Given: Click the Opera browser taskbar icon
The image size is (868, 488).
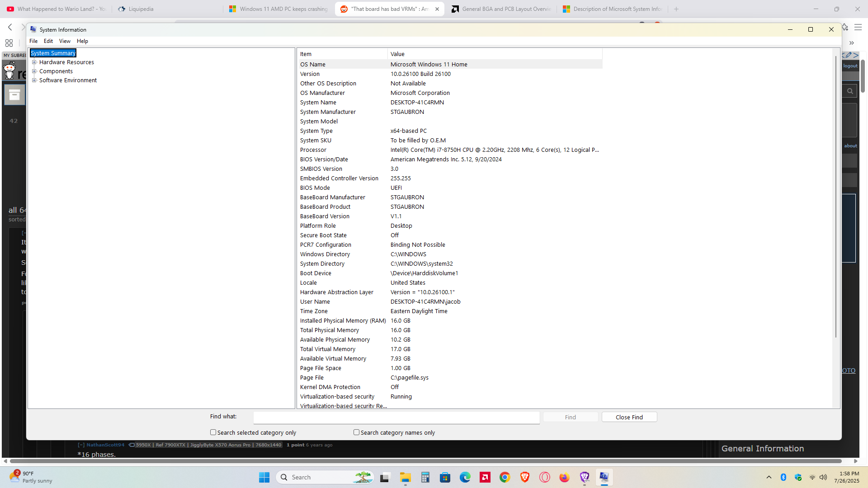Looking at the screenshot, I should (544, 477).
